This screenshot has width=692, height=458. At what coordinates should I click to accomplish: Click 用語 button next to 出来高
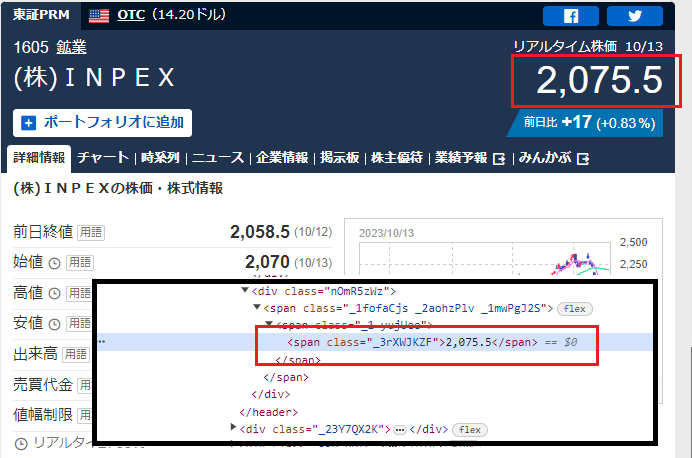(76, 354)
